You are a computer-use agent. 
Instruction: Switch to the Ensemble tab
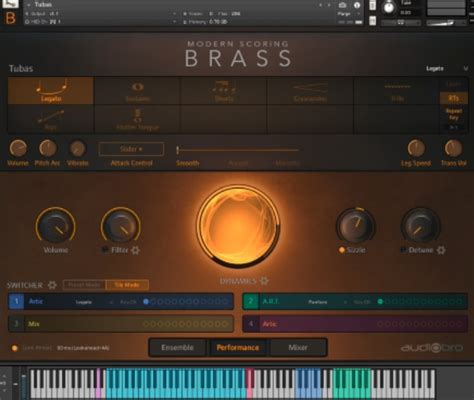[x=177, y=348]
